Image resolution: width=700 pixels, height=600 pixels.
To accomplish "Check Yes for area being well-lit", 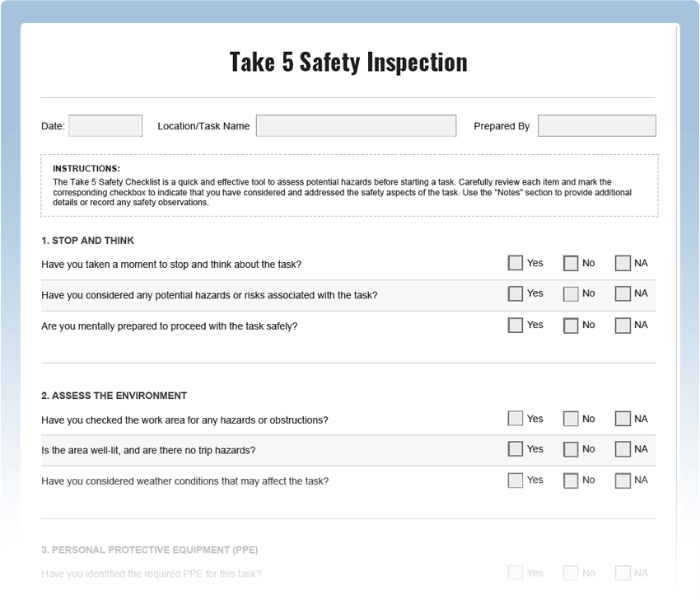I will [515, 449].
